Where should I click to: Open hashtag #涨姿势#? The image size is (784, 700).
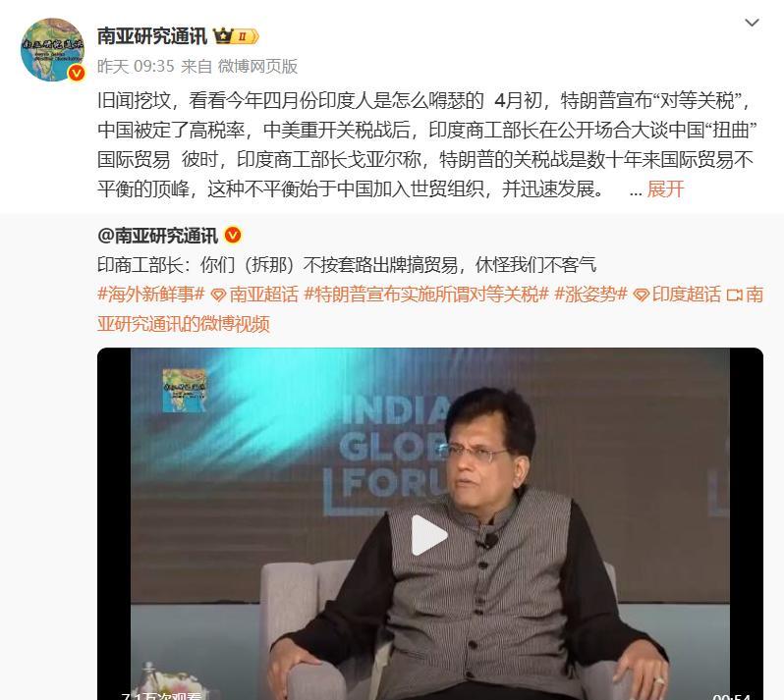click(590, 295)
